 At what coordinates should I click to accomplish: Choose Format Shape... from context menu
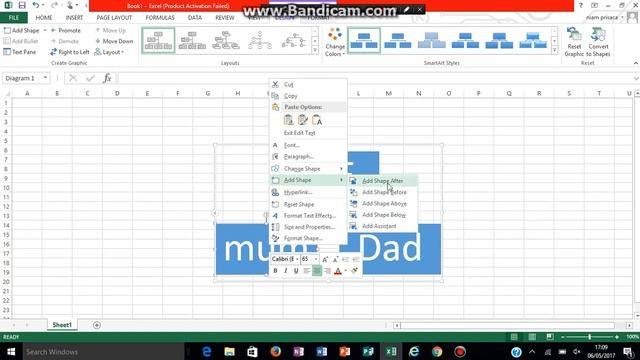(x=308, y=238)
